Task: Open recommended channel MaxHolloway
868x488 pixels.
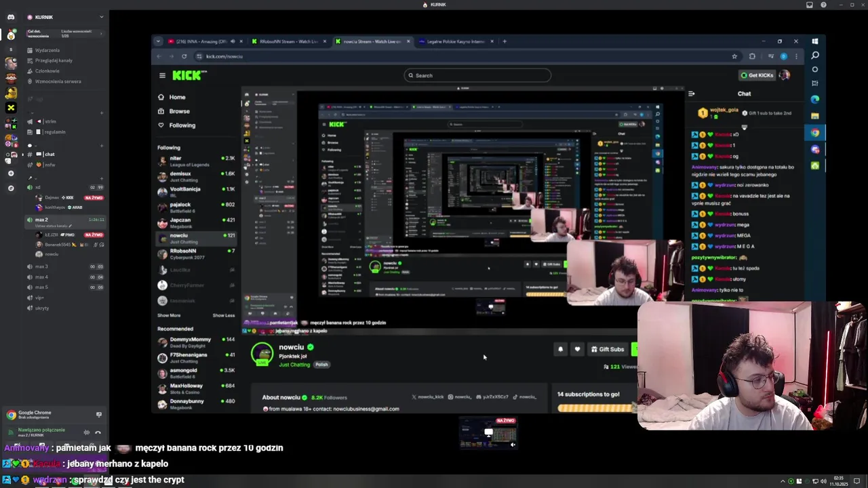Action: pyautogui.click(x=195, y=389)
